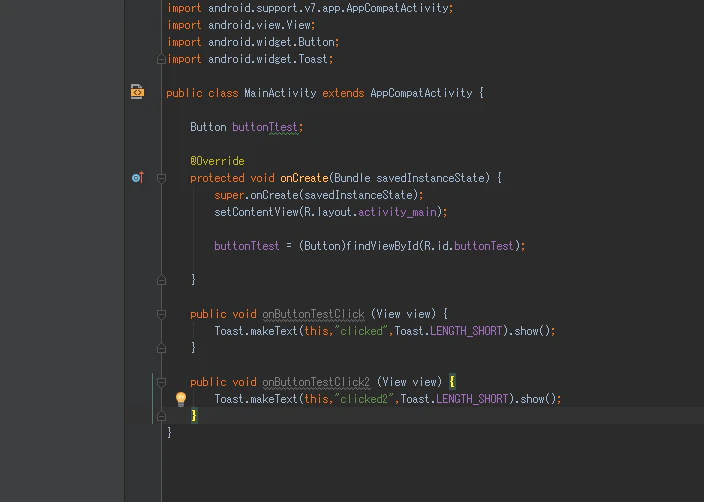Click setContentView in the code
The image size is (704, 502).
(x=256, y=212)
